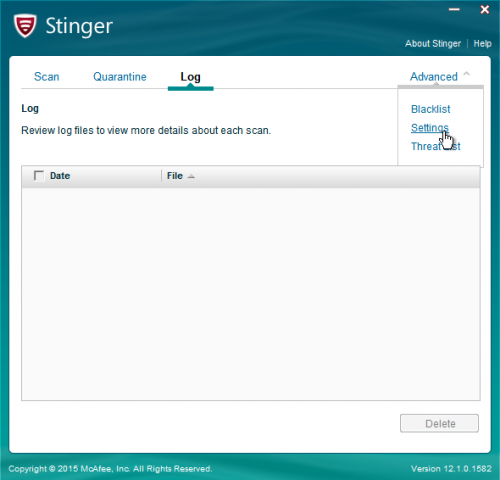Tick the select-all checkbox beside Date
Screen dimensions: 500x480
[x=39, y=176]
